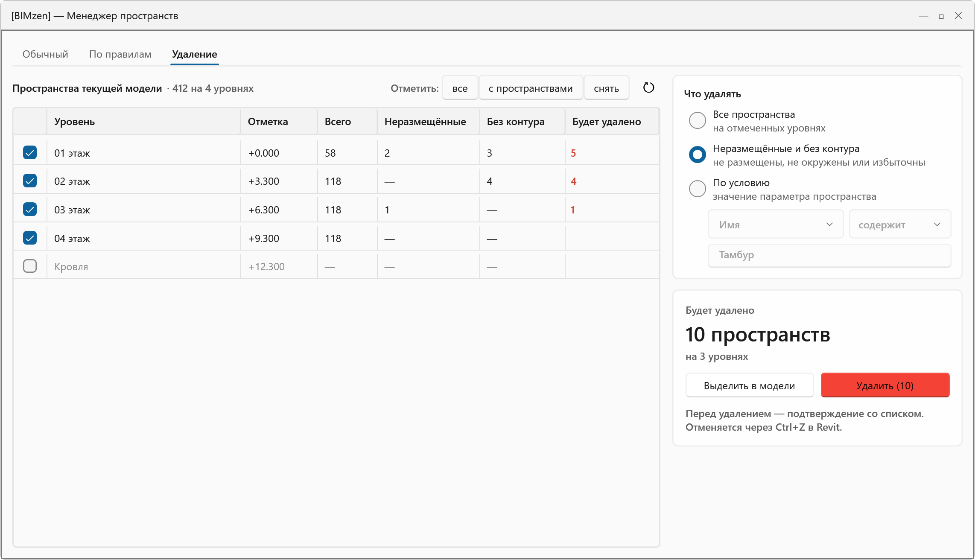The width and height of the screenshot is (975, 560).
Task: Click the все mark button
Action: coord(460,88)
